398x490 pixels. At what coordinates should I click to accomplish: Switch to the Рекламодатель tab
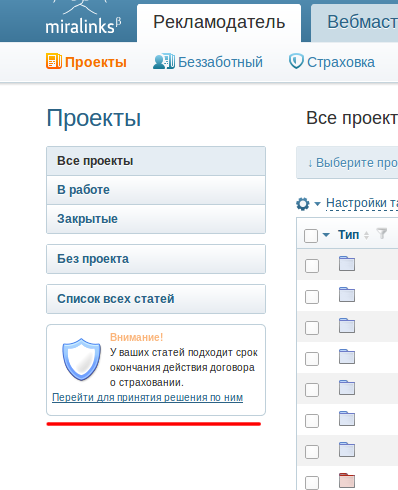coord(219,23)
